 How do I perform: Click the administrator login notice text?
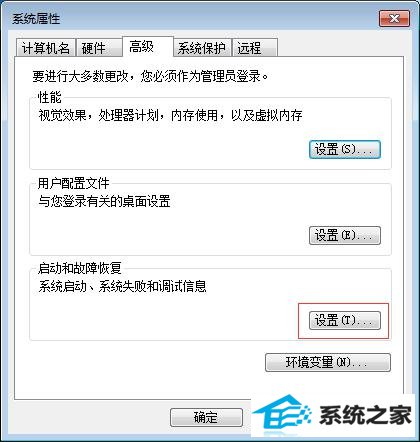click(150, 76)
